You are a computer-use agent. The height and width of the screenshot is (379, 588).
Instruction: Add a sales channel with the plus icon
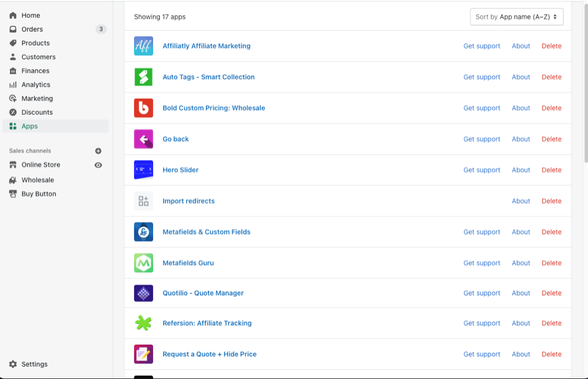click(98, 150)
